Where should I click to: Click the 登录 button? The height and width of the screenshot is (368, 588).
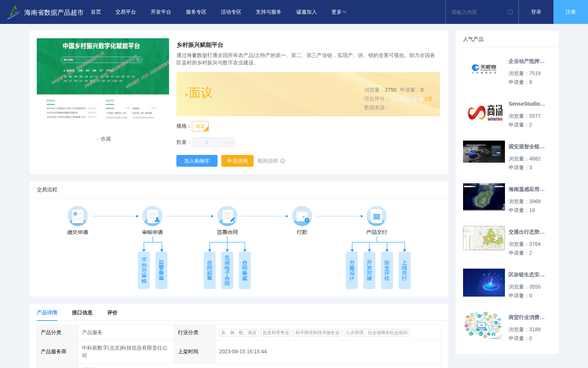tap(536, 12)
